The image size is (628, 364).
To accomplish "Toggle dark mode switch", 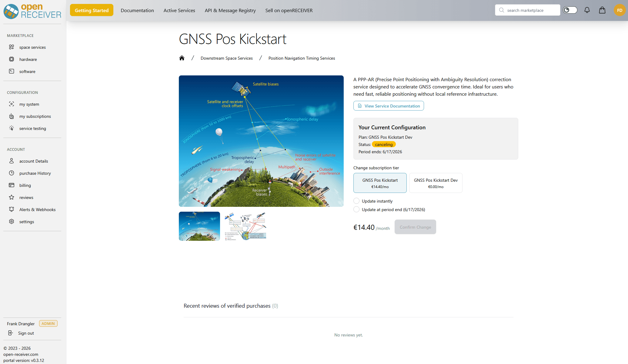I will [x=570, y=10].
